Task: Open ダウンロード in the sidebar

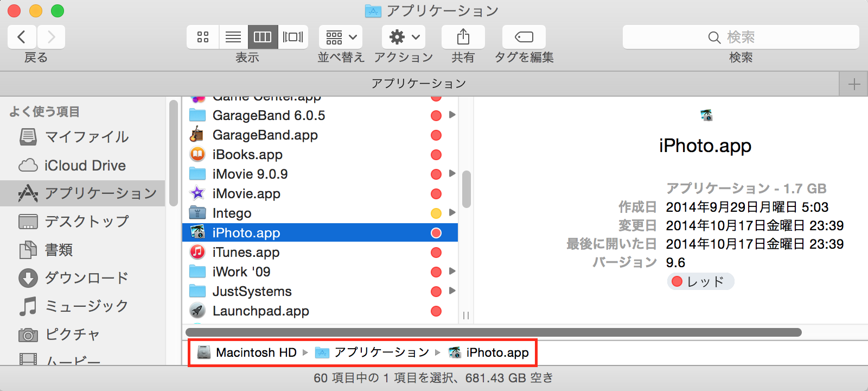Action: (x=82, y=278)
